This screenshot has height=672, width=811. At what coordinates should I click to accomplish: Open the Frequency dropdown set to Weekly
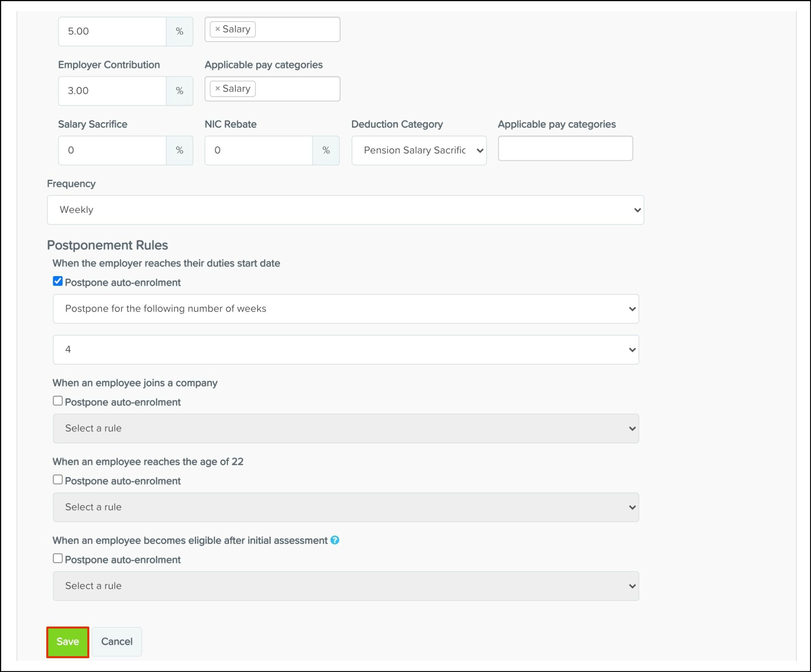coord(345,210)
